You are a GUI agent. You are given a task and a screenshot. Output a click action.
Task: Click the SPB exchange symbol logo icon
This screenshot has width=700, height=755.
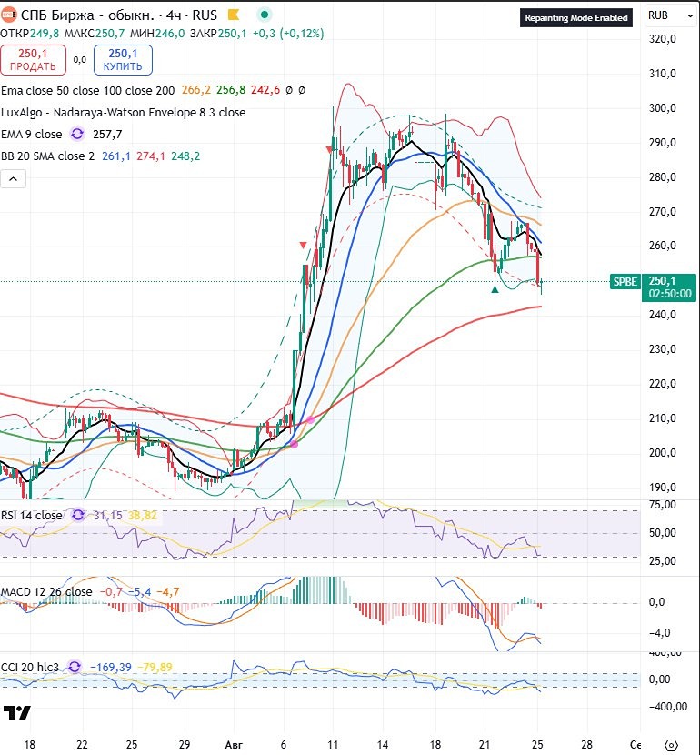click(8, 15)
